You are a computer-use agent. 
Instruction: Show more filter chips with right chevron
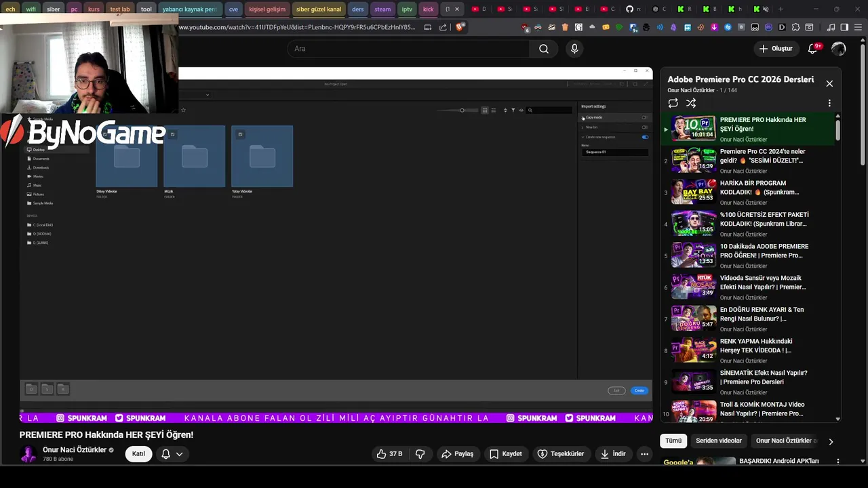(x=831, y=441)
